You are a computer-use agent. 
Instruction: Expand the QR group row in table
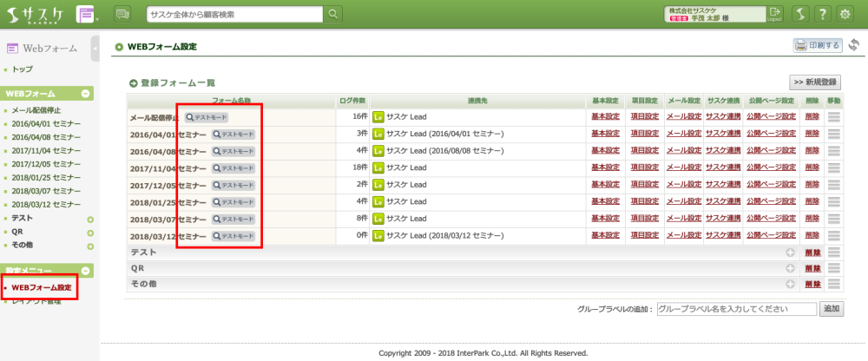790,268
